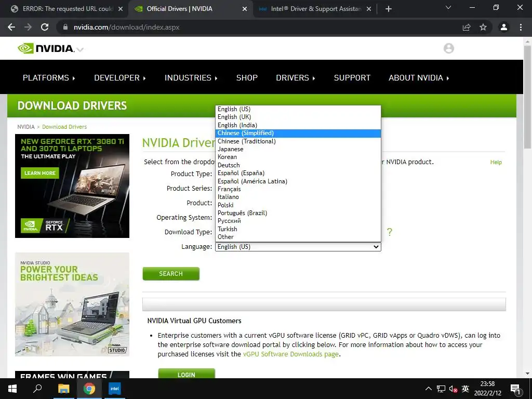Viewport: 532px width, 399px height.
Task: Close the Intel Driver & Support tab
Action: (x=369, y=9)
